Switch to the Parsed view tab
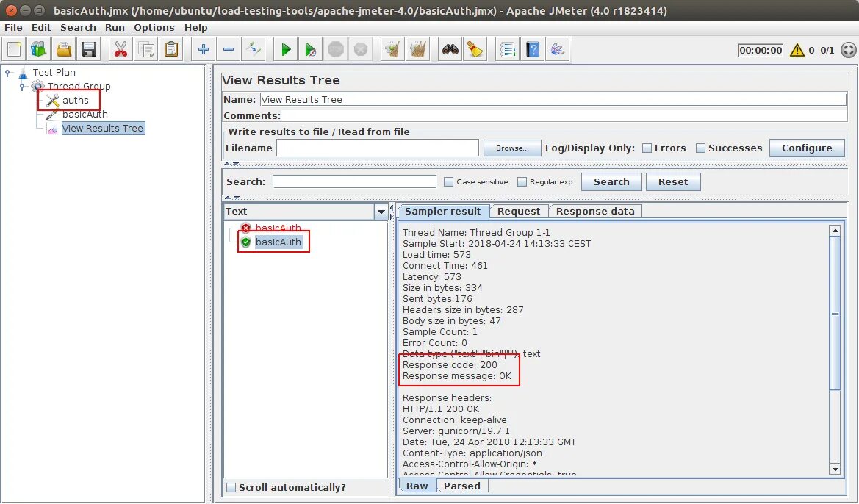This screenshot has height=504, width=859. tap(461, 486)
